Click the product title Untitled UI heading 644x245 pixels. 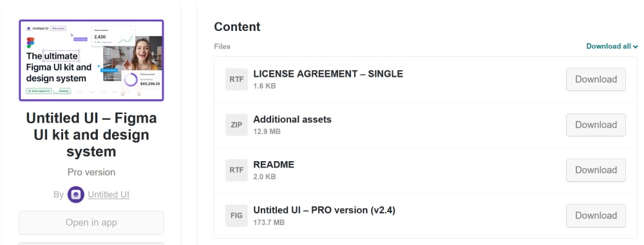point(91,135)
